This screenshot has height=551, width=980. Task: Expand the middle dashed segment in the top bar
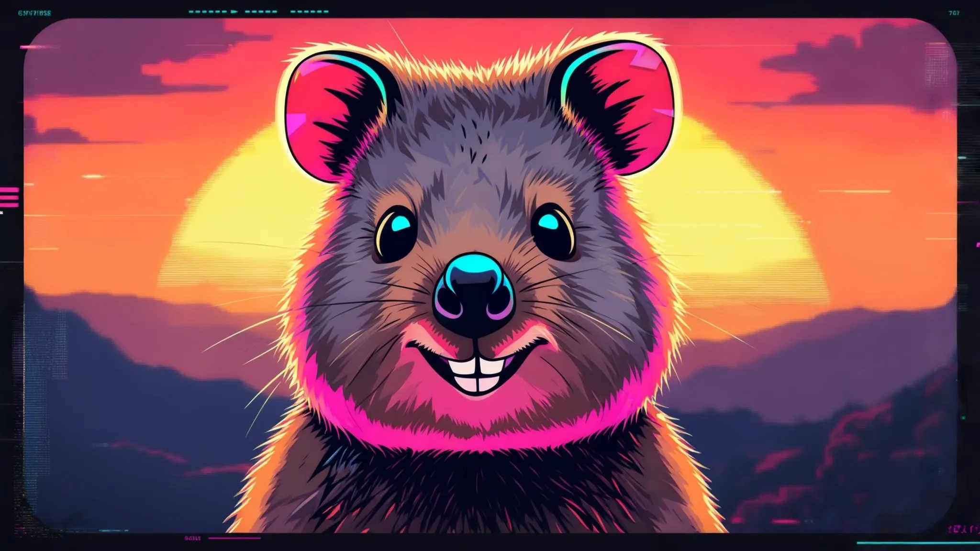click(x=261, y=11)
